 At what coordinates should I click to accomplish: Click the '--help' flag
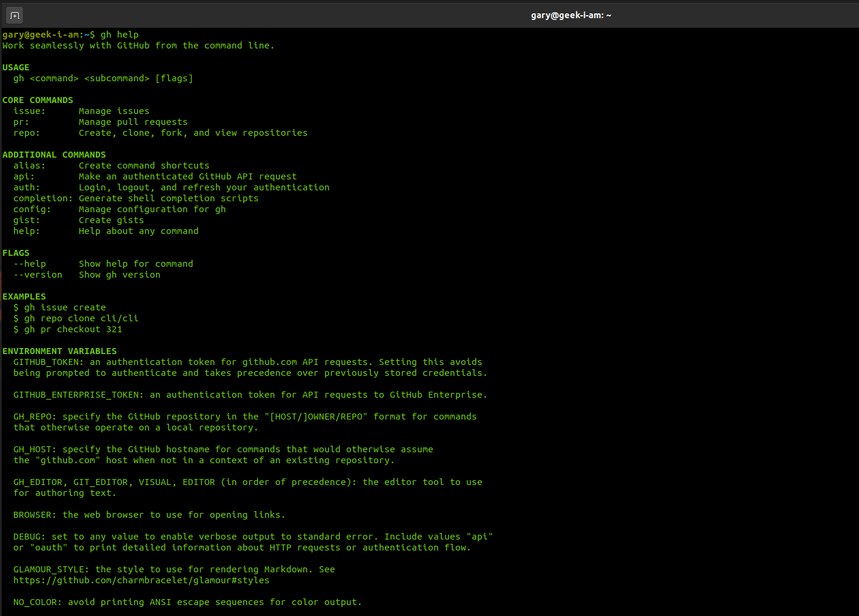click(30, 264)
